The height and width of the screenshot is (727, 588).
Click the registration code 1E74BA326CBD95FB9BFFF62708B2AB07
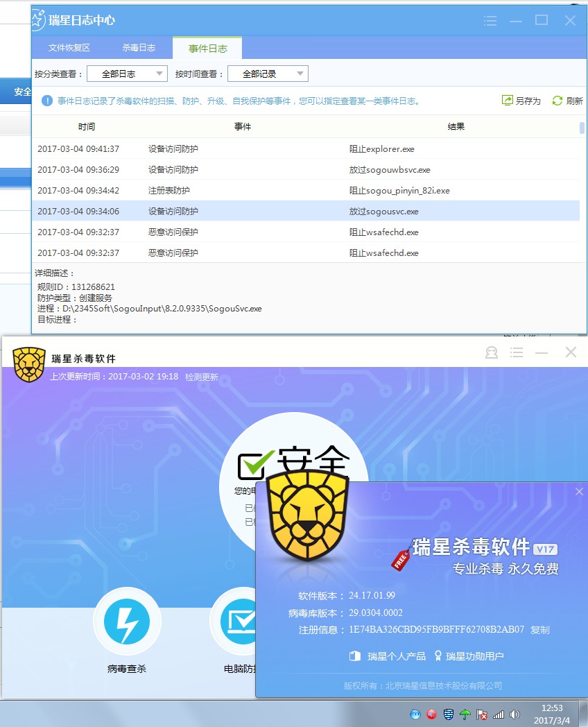[x=436, y=630]
